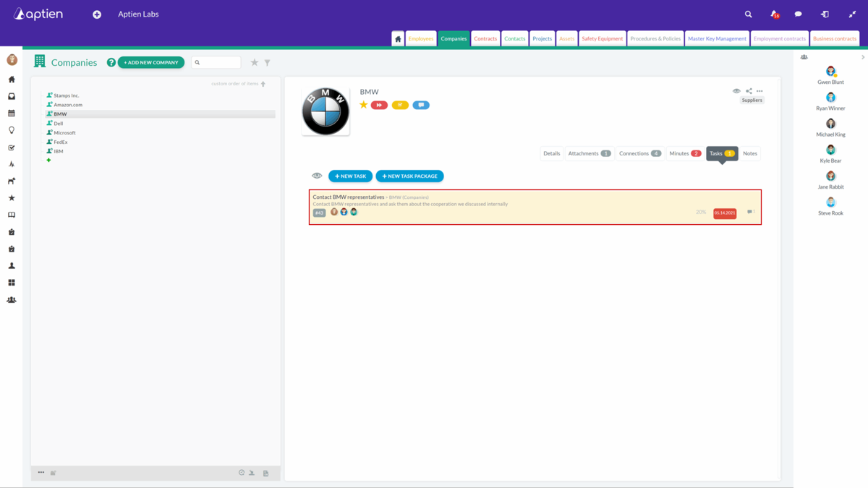Screen dimensions: 868x488
Task: Open the checkmark tasks icon in sidebar
Action: tap(12, 147)
